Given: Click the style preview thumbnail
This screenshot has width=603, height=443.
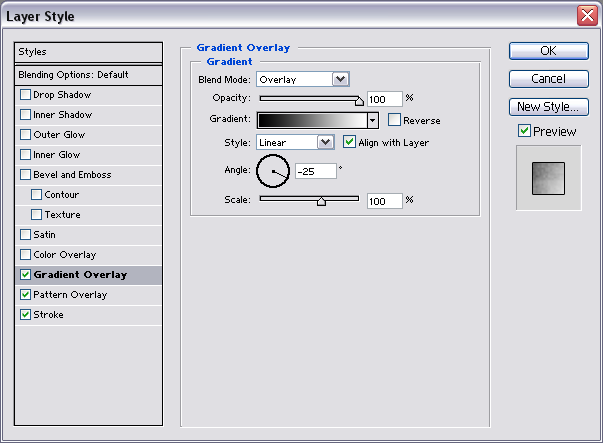Looking at the screenshot, I should pyautogui.click(x=548, y=178).
